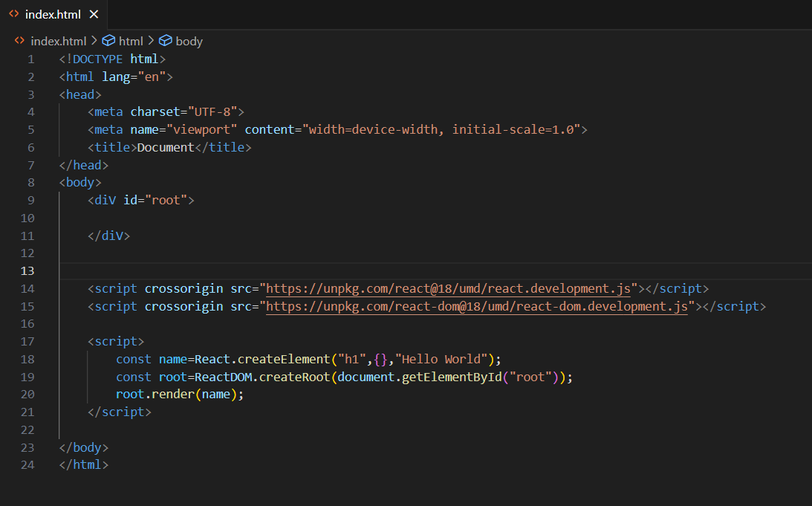Viewport: 812px width, 506px height.
Task: Open the html breadcrumb dropdown
Action: click(x=131, y=41)
